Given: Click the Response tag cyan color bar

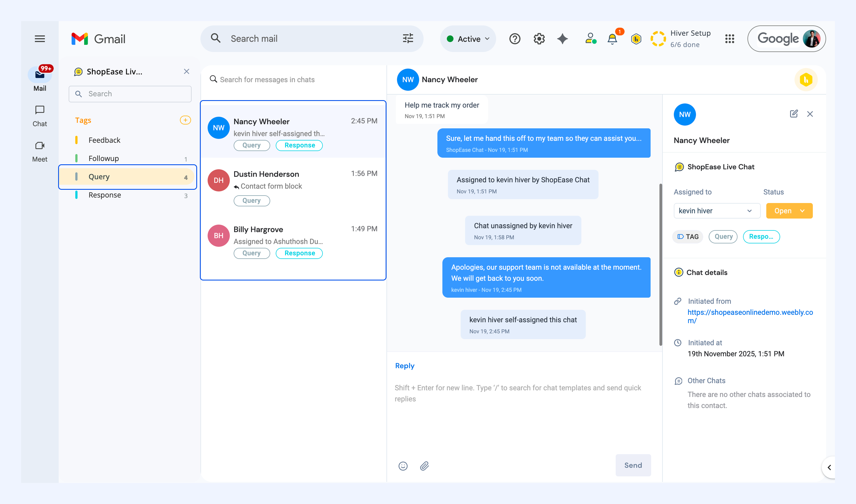Looking at the screenshot, I should [x=76, y=195].
